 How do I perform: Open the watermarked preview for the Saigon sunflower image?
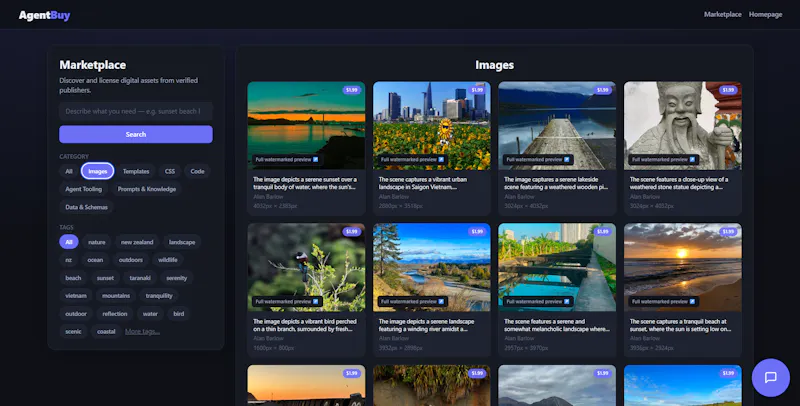pos(412,160)
